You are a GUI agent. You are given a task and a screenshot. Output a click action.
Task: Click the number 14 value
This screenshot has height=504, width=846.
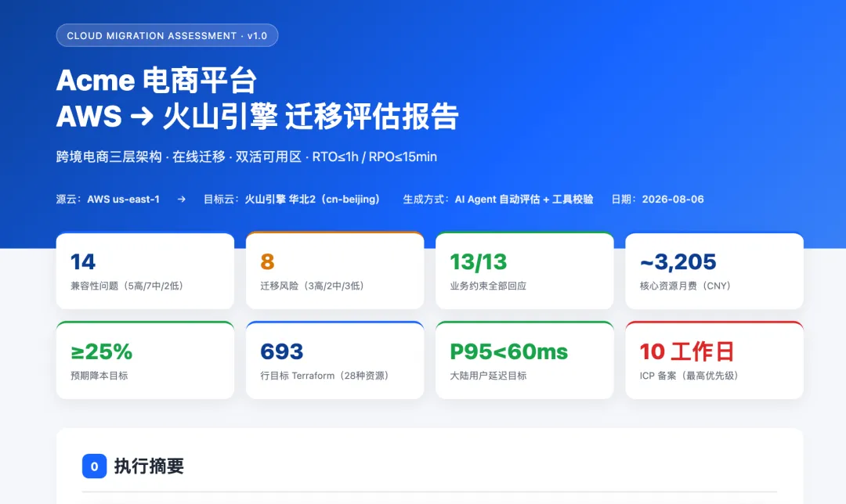click(x=83, y=262)
